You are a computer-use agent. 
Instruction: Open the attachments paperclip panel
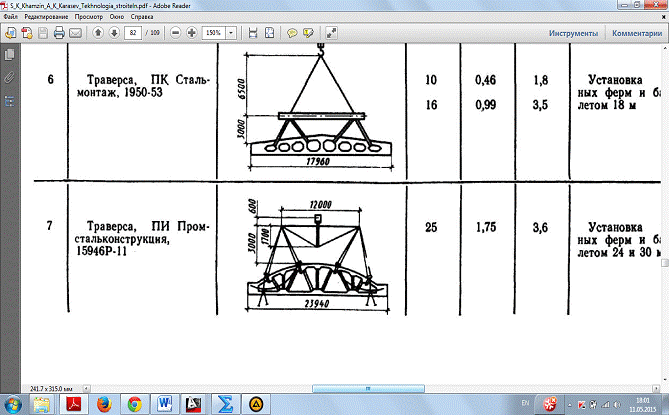(9, 77)
